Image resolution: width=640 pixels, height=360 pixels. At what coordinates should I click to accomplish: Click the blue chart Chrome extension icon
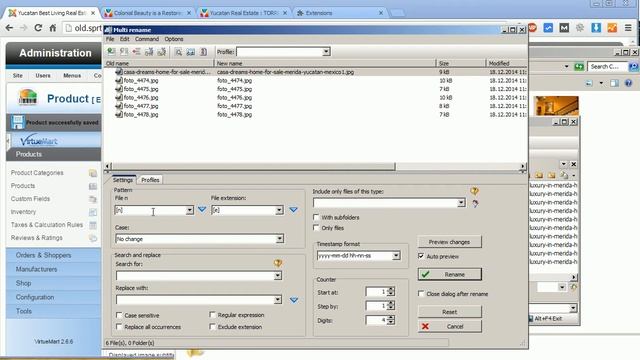(x=548, y=28)
